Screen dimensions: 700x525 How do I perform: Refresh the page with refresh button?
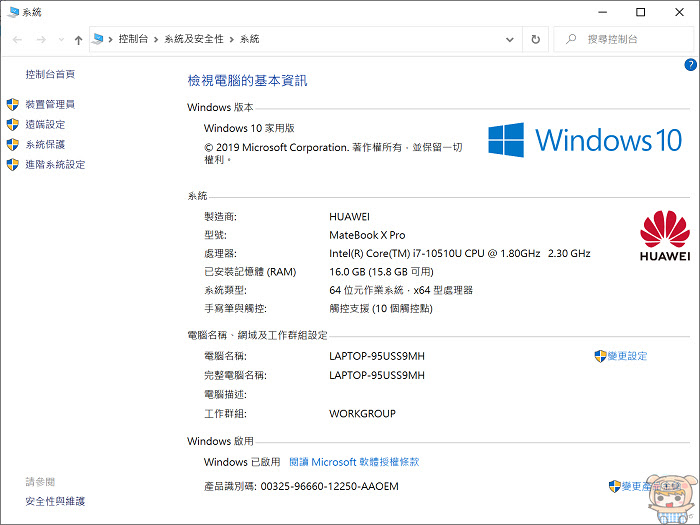click(x=535, y=40)
